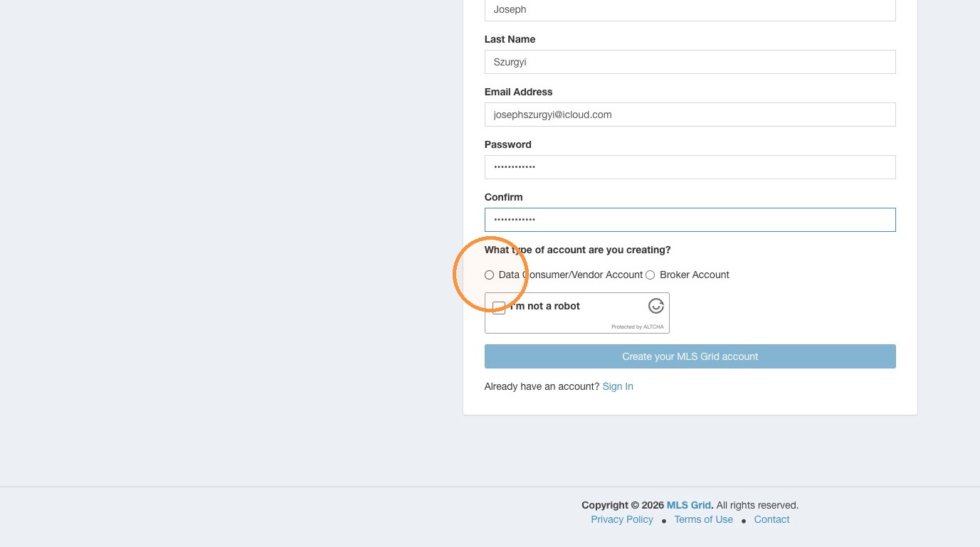Open the Contact footer link
This screenshot has width=980, height=547.
771,519
